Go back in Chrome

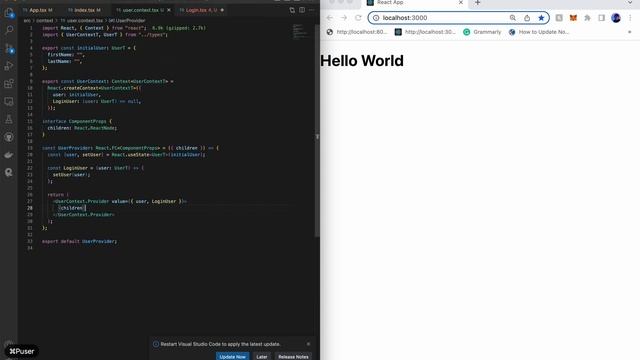[x=330, y=18]
